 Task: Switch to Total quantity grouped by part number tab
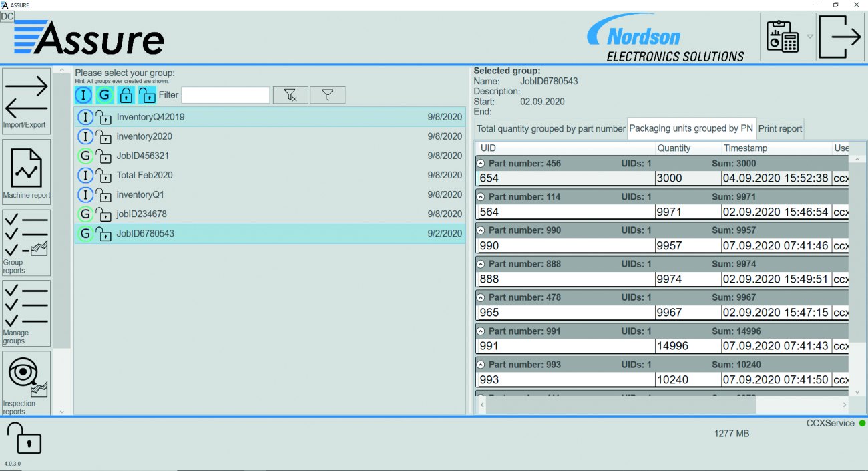[551, 128]
